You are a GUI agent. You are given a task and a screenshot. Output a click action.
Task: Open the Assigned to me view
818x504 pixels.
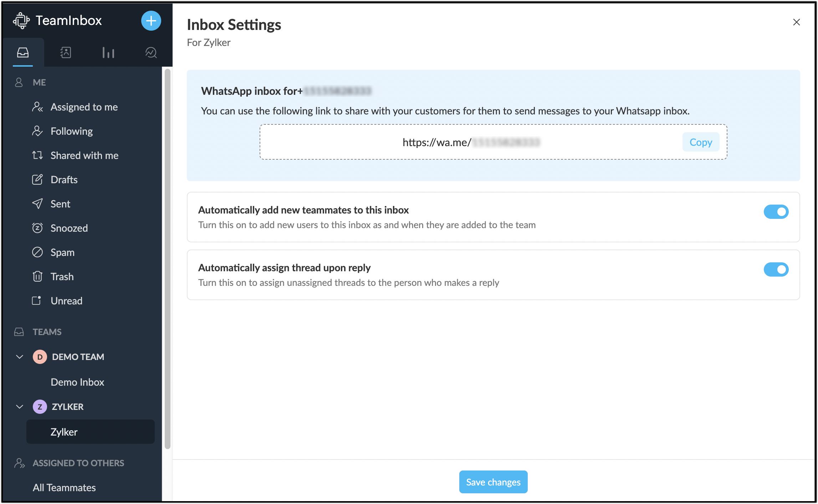pos(84,107)
